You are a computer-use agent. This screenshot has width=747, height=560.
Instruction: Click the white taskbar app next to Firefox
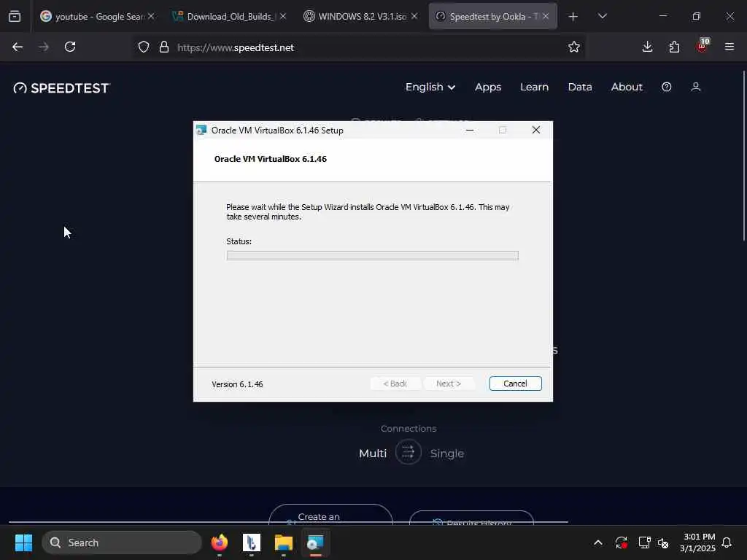point(252,542)
